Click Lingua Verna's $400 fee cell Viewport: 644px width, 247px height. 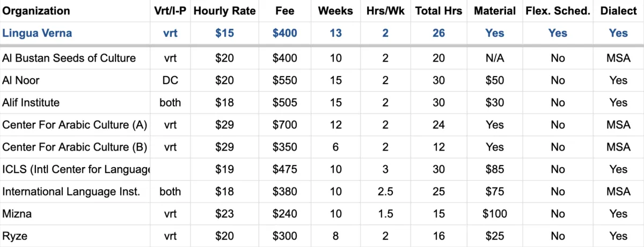[284, 33]
